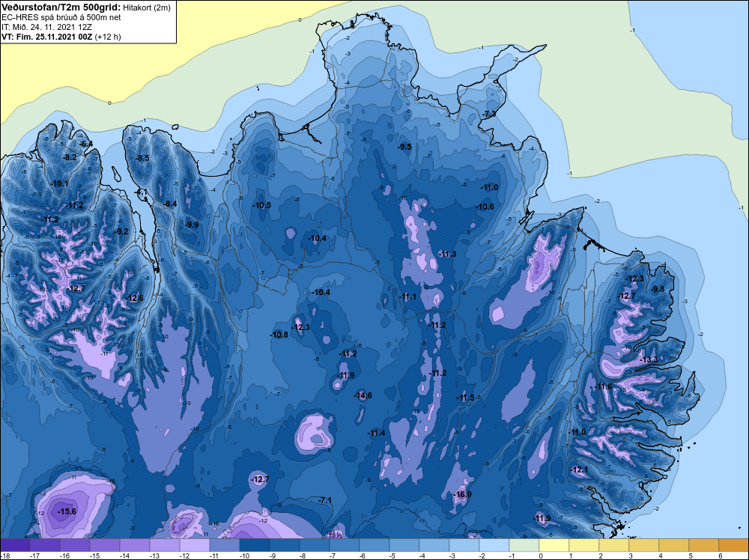Click the '-4.1' temperature label

[142, 192]
